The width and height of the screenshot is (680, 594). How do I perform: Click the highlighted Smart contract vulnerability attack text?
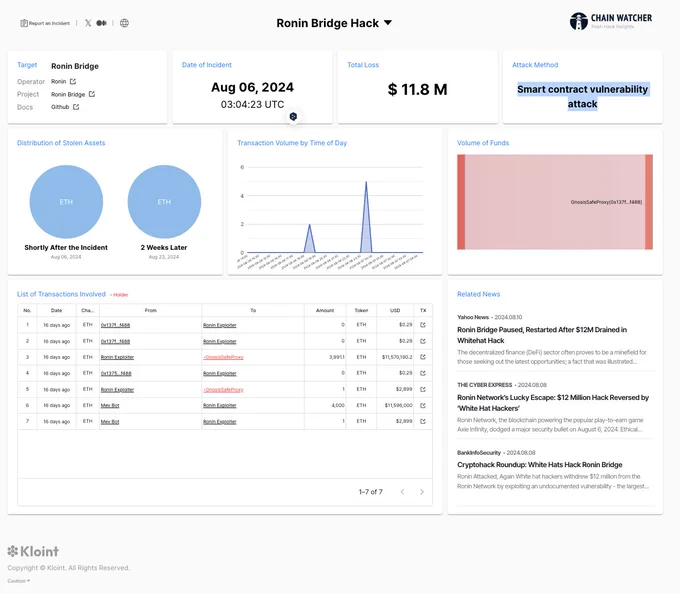coord(583,96)
